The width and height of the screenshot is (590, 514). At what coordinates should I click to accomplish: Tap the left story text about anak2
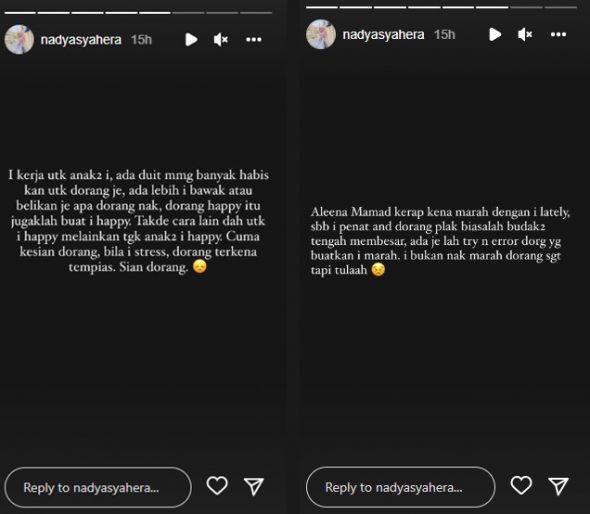(138, 221)
